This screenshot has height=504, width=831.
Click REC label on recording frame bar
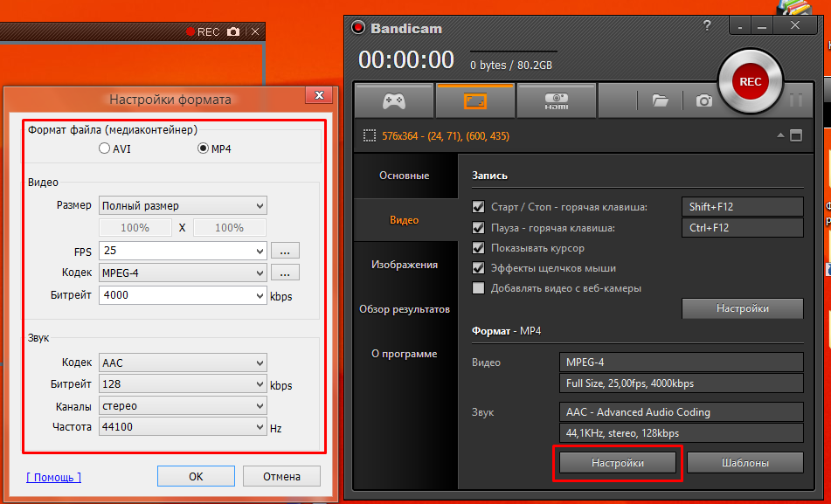click(x=208, y=31)
